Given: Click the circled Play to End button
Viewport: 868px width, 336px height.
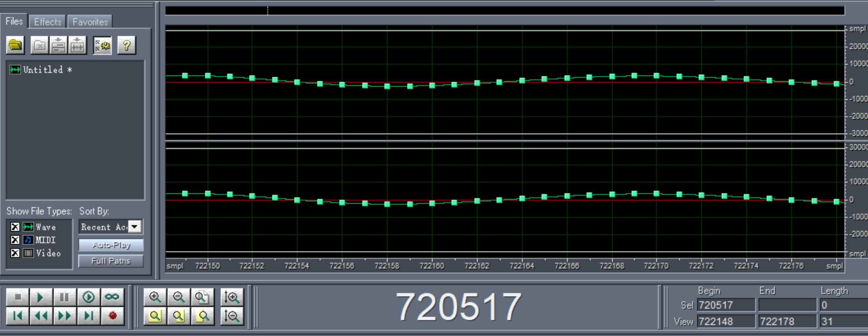Looking at the screenshot, I should coord(89,297).
